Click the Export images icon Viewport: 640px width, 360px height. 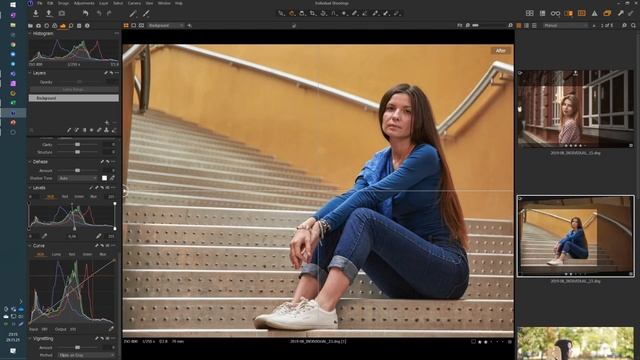pos(49,13)
